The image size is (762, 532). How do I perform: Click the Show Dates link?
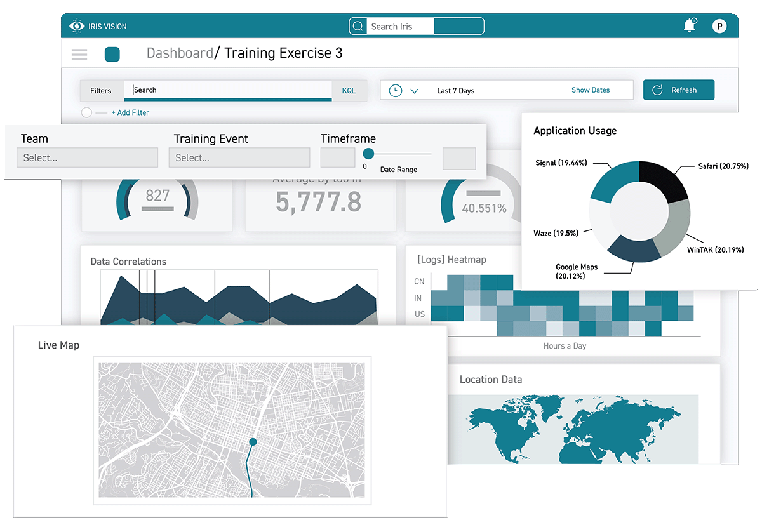pos(590,90)
